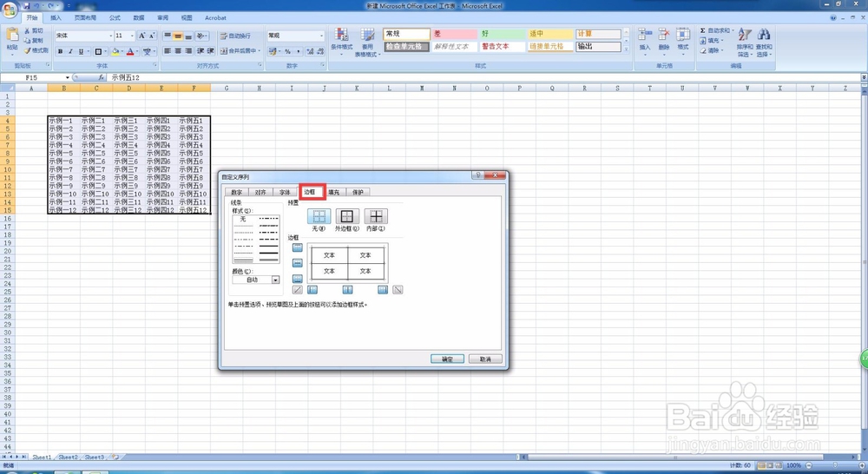The image size is (868, 474).
Task: Toggle underline formatting in ribbon
Action: (81, 51)
